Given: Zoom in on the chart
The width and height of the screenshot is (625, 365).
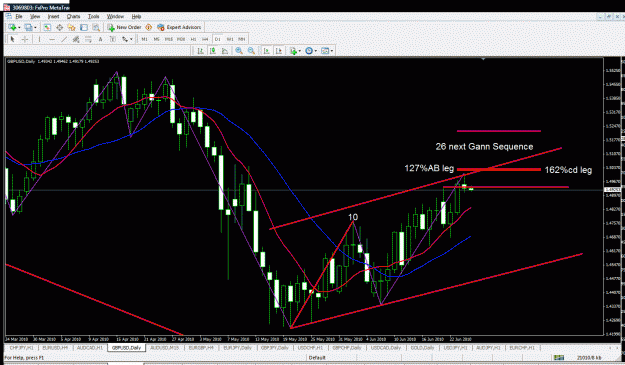Looking at the screenshot, I should (x=239, y=51).
